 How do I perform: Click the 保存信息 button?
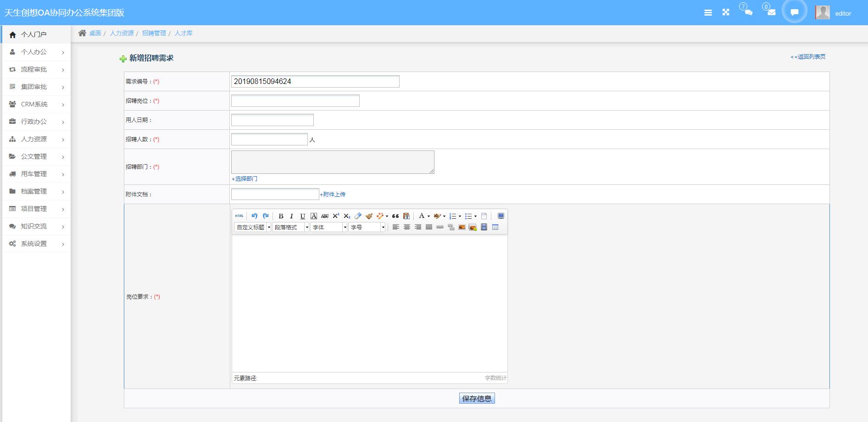click(x=477, y=399)
